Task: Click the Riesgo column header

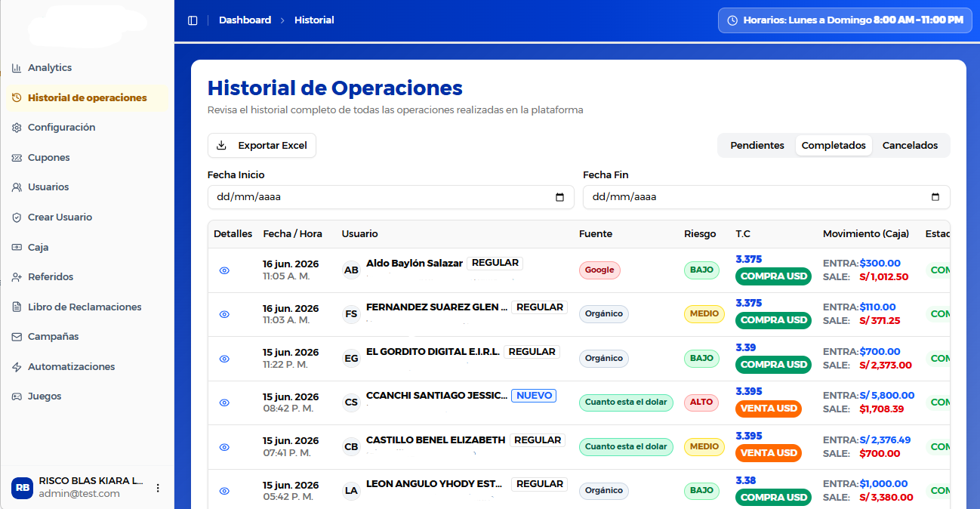Action: click(700, 234)
